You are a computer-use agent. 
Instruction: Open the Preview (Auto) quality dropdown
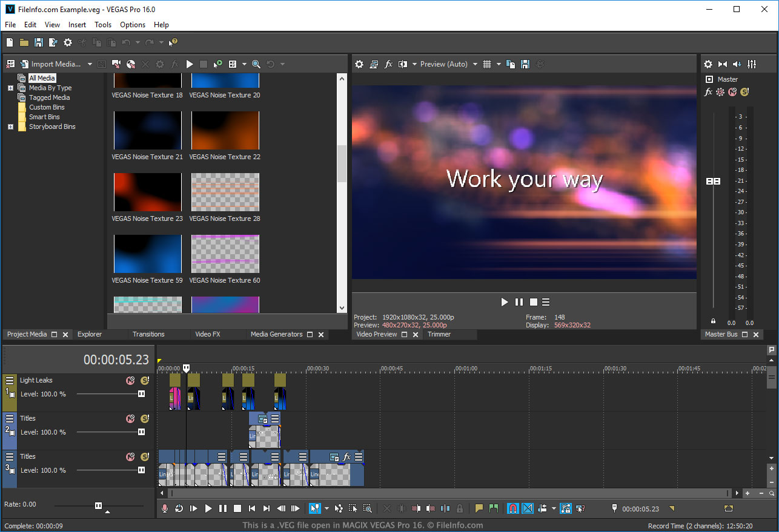(449, 64)
